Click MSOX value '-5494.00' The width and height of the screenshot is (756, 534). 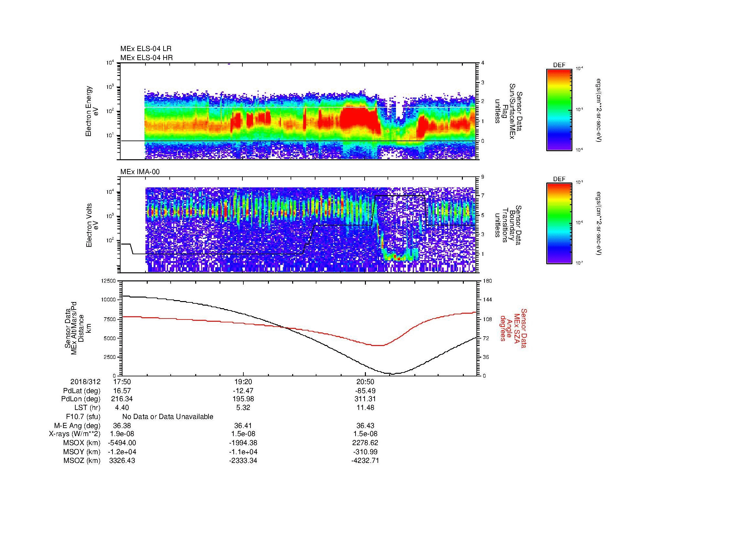click(122, 443)
